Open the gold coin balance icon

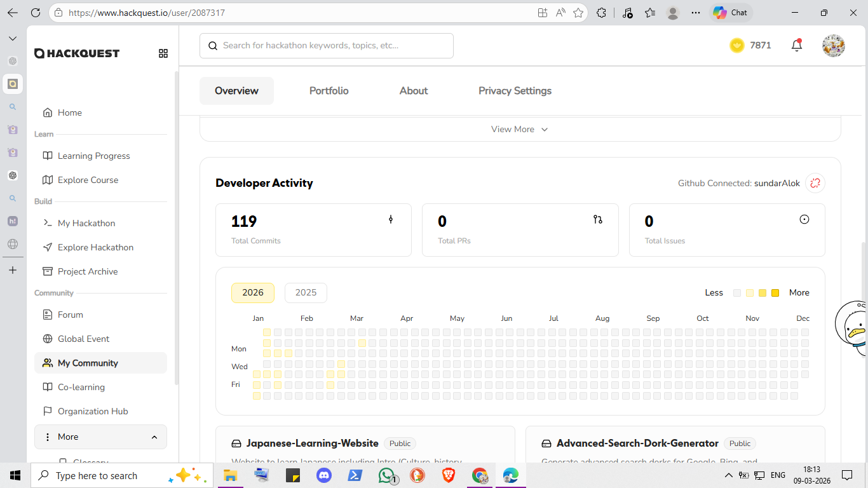736,45
